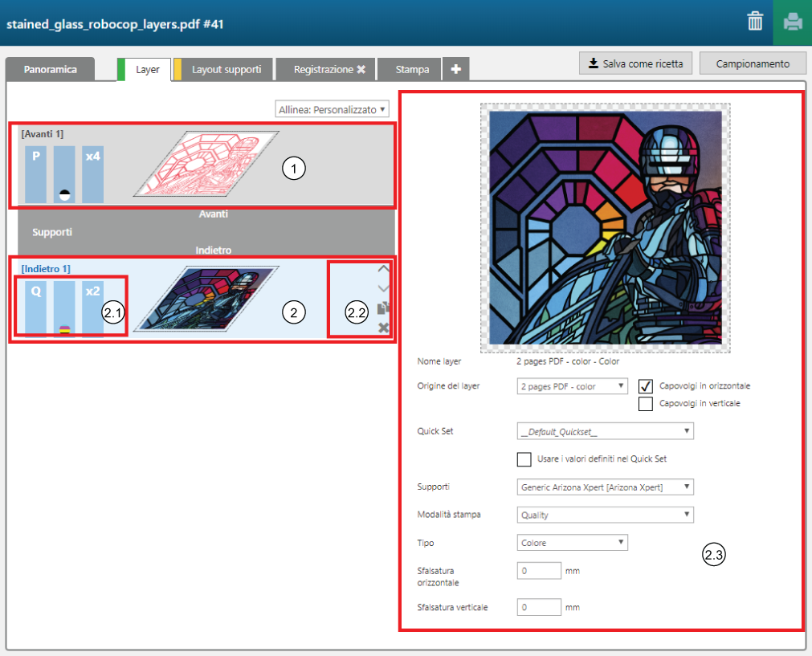Delete Indietro 1 layer with X icon
This screenshot has width=812, height=656.
point(383,328)
